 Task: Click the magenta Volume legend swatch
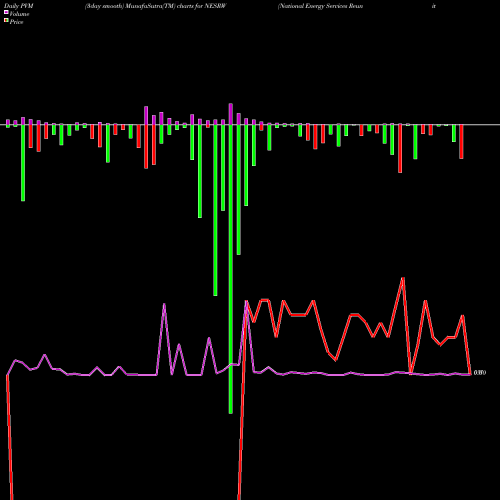tap(6, 13)
